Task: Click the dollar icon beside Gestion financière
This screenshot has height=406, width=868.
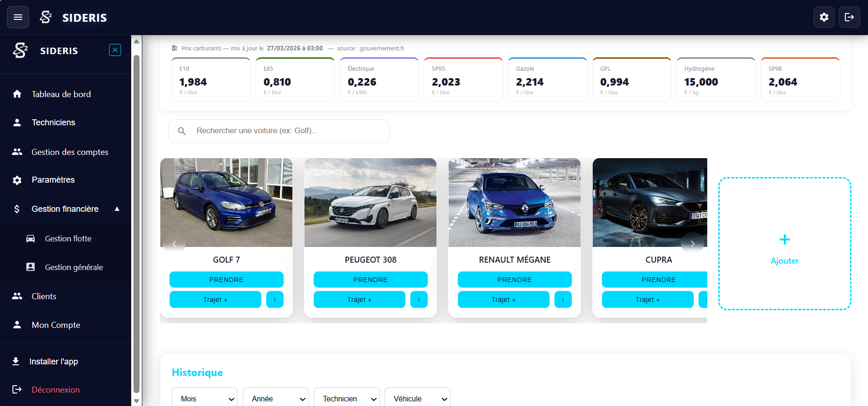Action: 17,209
